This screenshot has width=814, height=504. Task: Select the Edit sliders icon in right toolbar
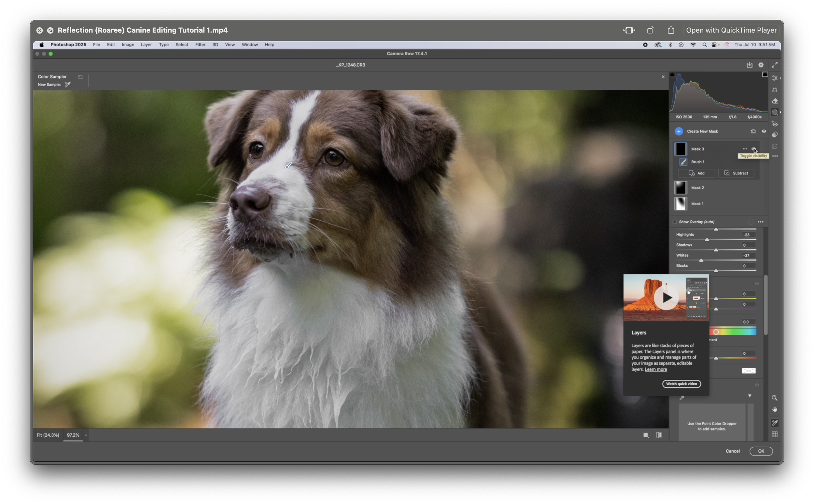774,78
